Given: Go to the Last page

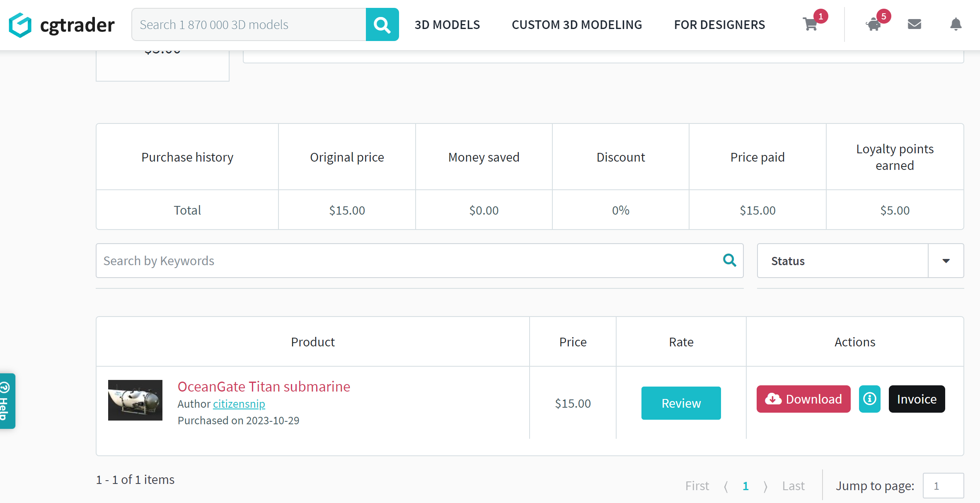Looking at the screenshot, I should coord(793,486).
